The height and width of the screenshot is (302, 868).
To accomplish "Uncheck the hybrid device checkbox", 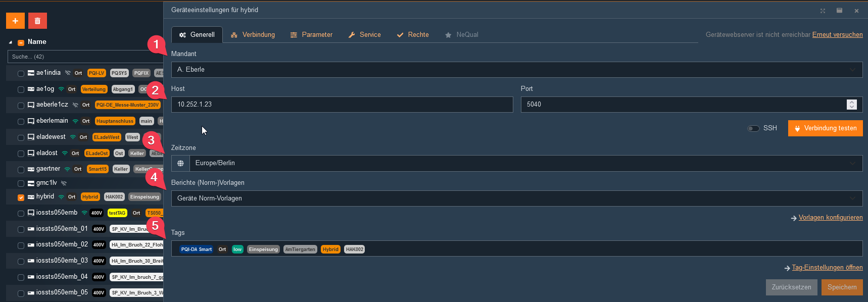I will point(21,197).
